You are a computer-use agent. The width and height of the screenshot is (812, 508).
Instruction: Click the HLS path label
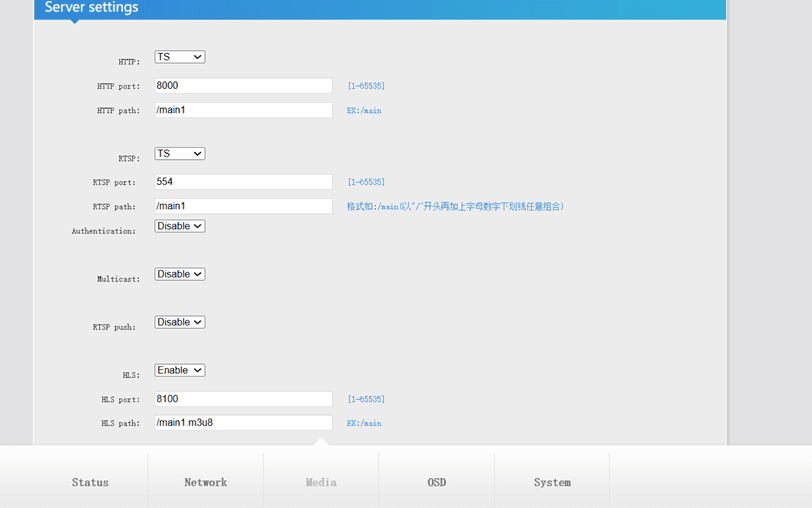(x=120, y=424)
